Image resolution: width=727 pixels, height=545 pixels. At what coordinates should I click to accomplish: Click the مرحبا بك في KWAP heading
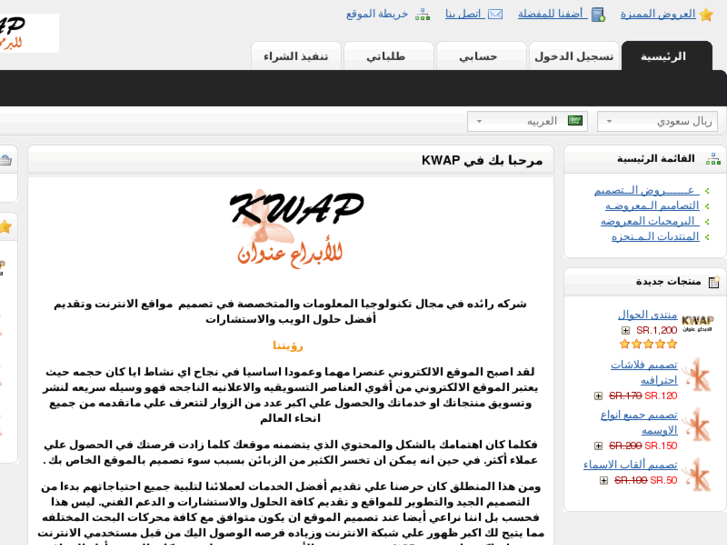click(x=482, y=160)
